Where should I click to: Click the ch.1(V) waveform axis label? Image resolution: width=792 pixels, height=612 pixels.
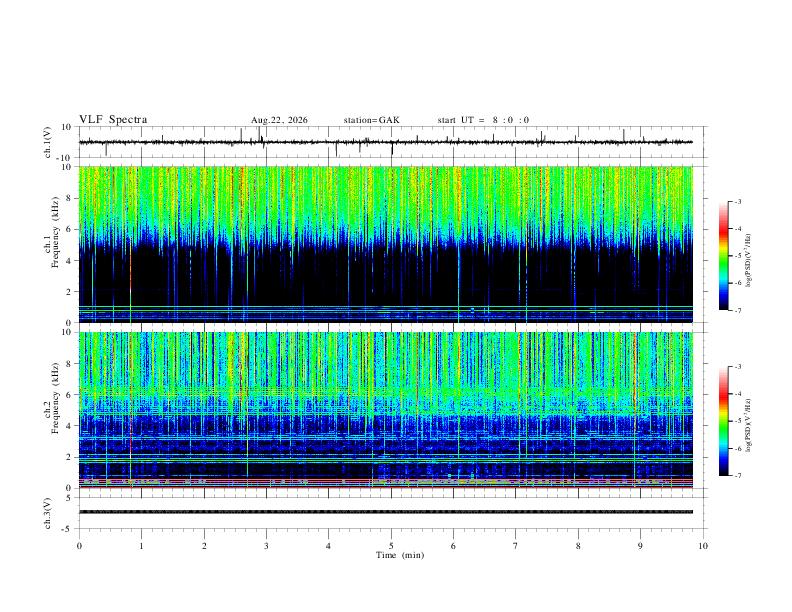tap(48, 142)
